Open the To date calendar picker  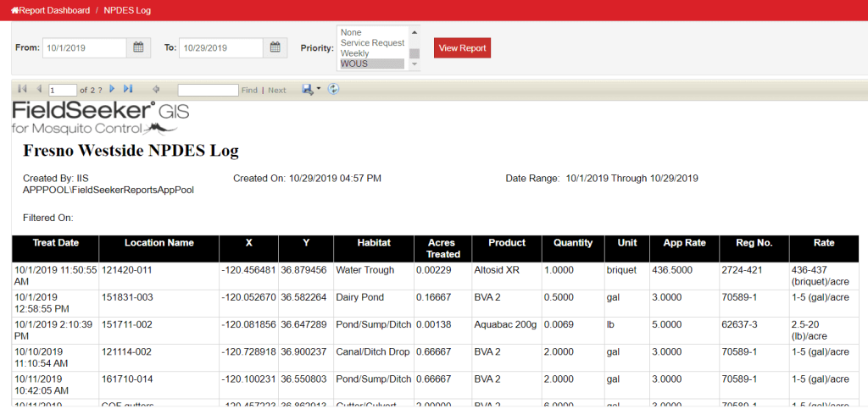click(275, 48)
